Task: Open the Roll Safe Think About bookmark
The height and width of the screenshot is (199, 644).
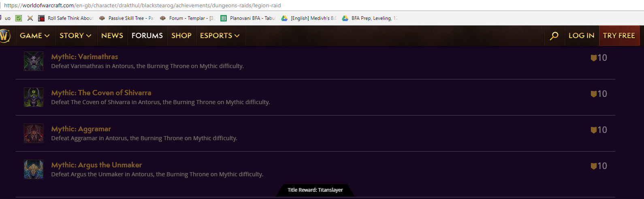Action: click(66, 18)
